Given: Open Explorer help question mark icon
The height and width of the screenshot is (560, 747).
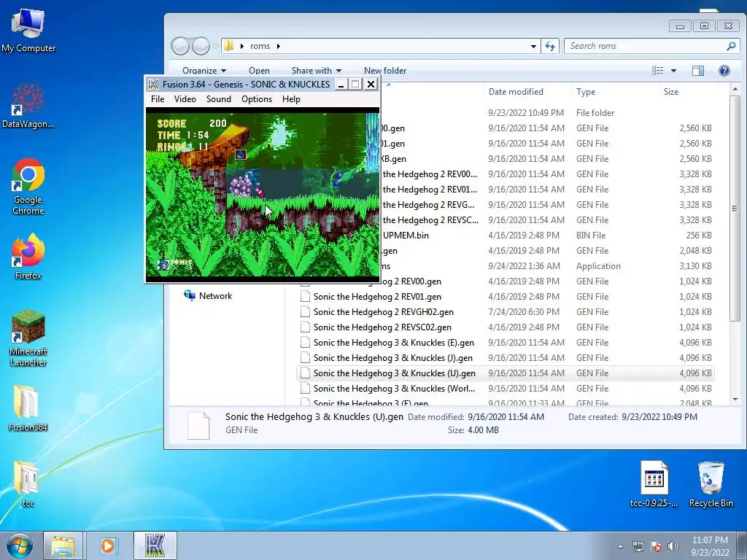Looking at the screenshot, I should click(x=724, y=71).
